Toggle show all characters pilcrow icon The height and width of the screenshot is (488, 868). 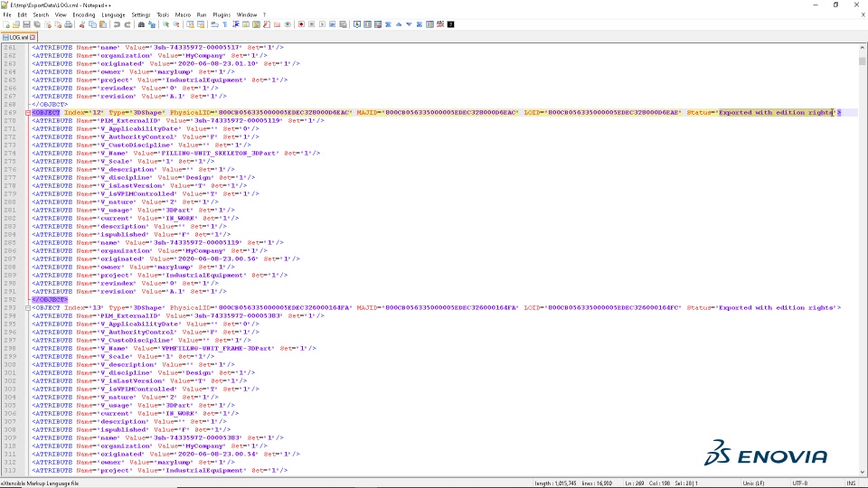click(x=225, y=24)
